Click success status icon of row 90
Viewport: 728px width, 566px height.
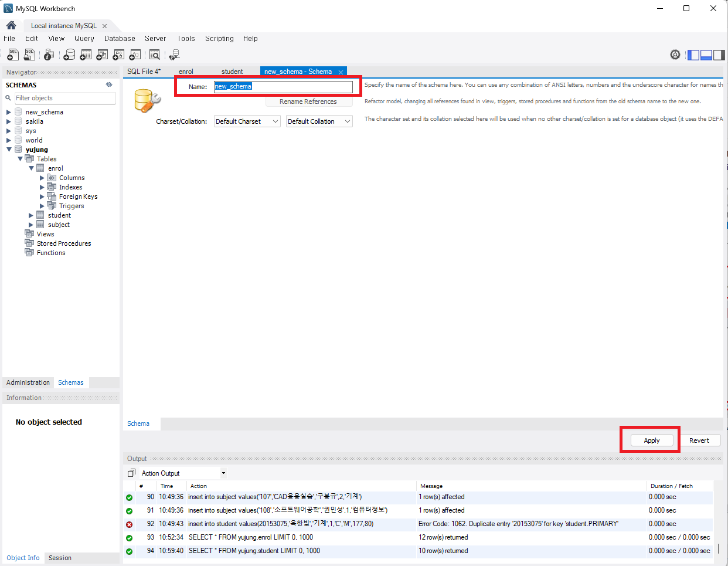130,497
